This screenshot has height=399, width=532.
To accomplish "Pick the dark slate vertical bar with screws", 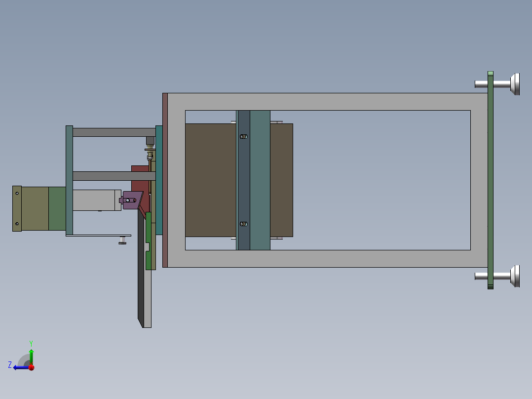I will tap(244, 180).
